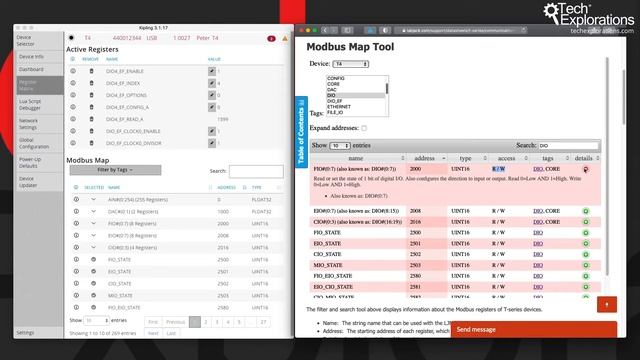Remove DIO_EF_CLOCK0_DIVISOR via trash icon
The image size is (640, 360).
pyautogui.click(x=91, y=143)
